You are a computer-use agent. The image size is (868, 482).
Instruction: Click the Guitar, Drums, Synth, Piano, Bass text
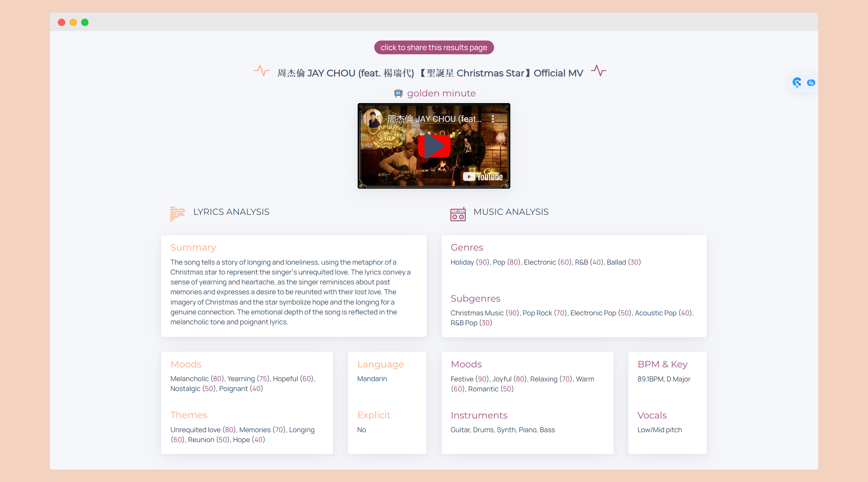pos(502,430)
